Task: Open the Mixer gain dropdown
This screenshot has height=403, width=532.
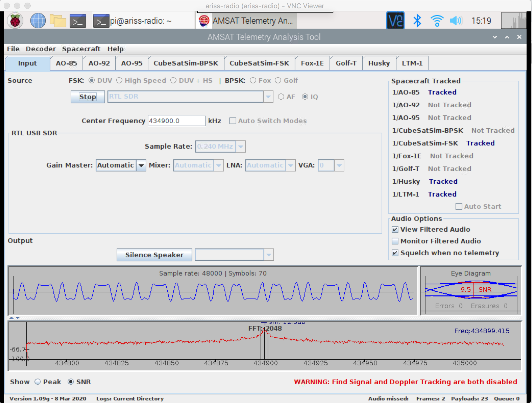Action: 219,165
